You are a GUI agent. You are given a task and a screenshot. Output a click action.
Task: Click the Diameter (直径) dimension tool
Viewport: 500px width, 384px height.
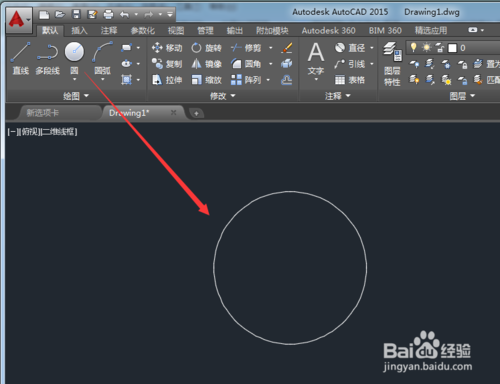tap(350, 48)
